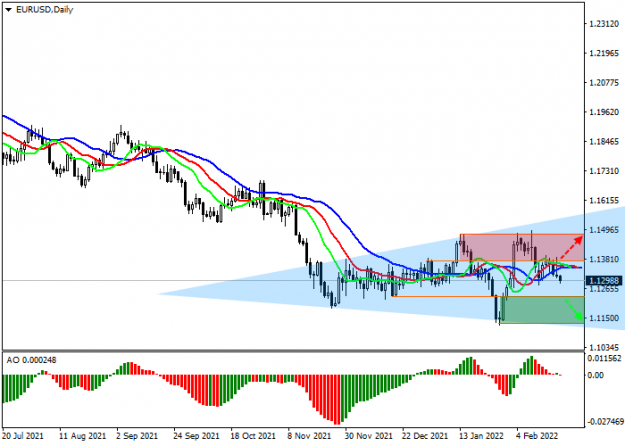Click the 4 Feb 2022 date label

pyautogui.click(x=537, y=436)
